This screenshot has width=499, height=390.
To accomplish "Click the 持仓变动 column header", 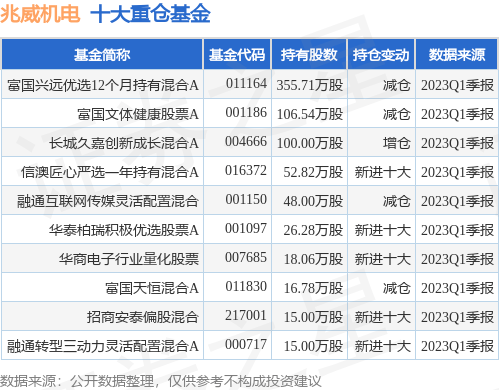I will point(381,55).
